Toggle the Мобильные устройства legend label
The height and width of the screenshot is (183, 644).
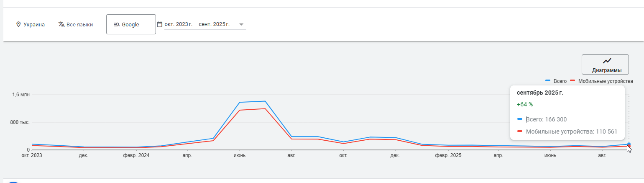click(606, 81)
